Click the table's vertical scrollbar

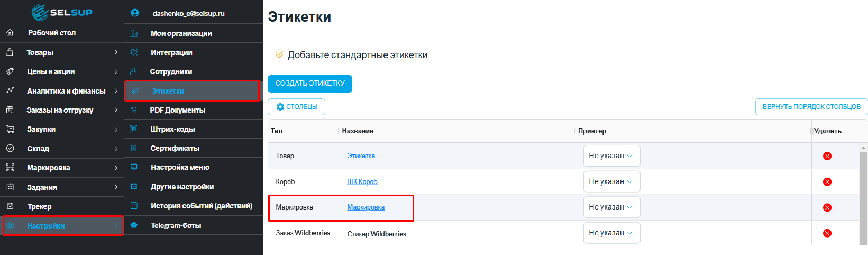pos(863,196)
